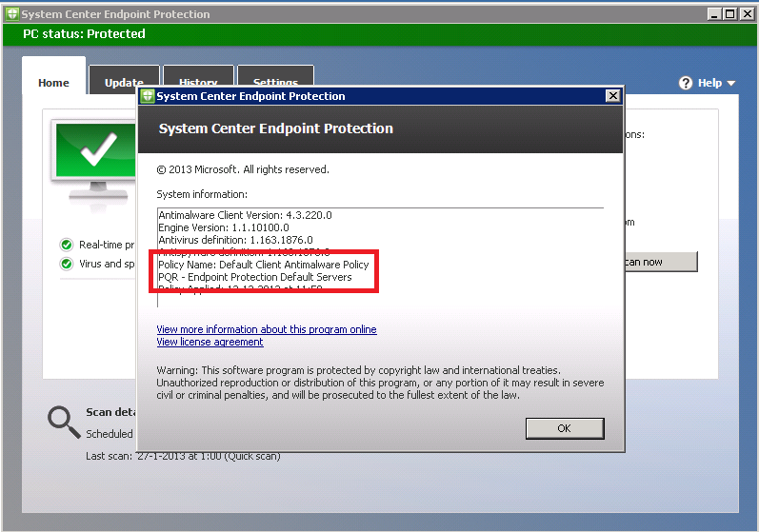Close the About dialog with its X button
Image resolution: width=759 pixels, height=532 pixels.
(612, 96)
